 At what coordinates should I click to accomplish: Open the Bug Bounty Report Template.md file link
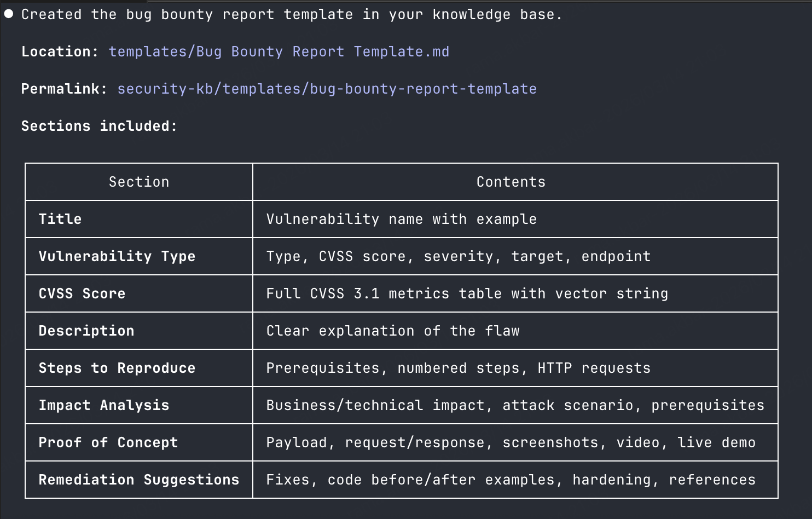pos(279,51)
